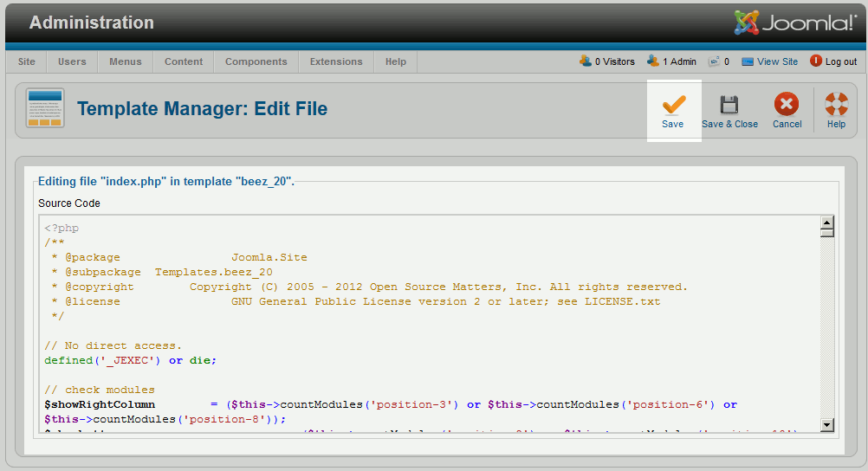Open the Components menu
Image resolution: width=868 pixels, height=471 pixels.
pyautogui.click(x=256, y=61)
